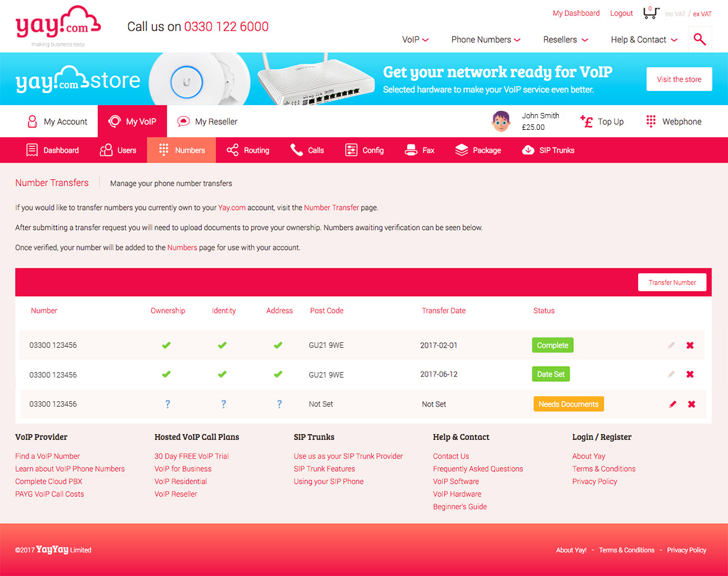Click the transfer date 2017-06-12
Image resolution: width=728 pixels, height=576 pixels.
click(439, 374)
